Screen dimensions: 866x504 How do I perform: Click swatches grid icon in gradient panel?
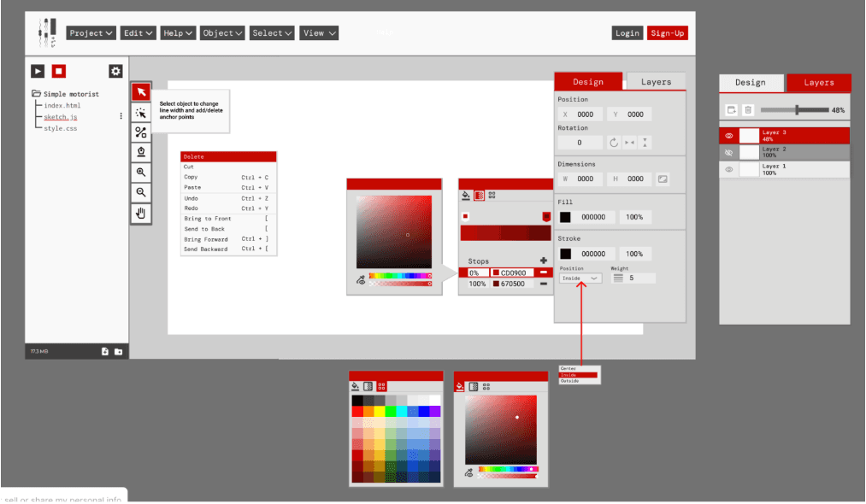point(492,196)
